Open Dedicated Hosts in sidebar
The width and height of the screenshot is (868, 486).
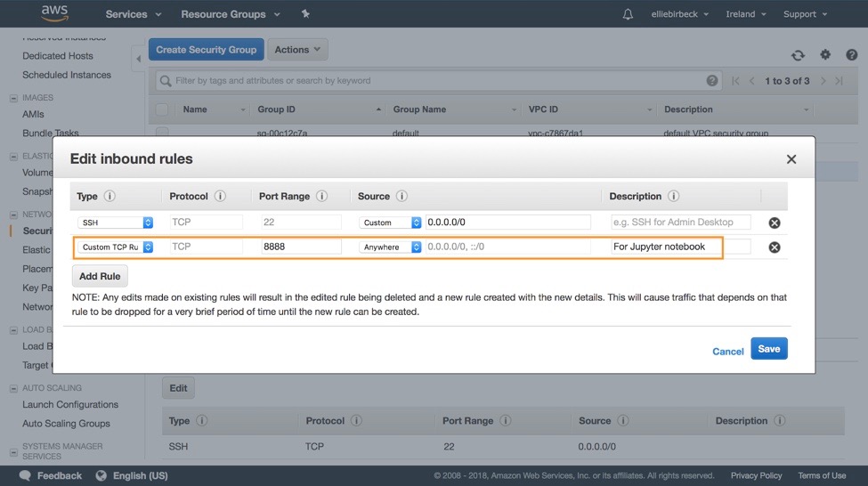click(x=58, y=56)
